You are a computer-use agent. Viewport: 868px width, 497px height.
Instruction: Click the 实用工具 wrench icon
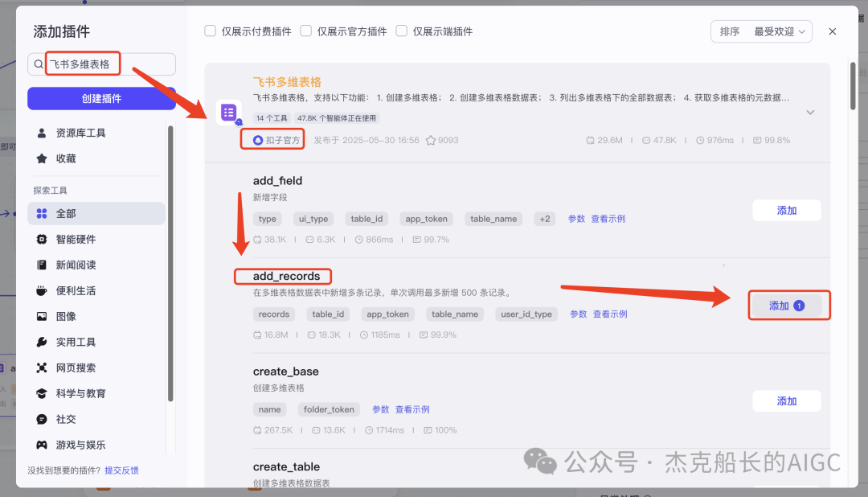(42, 342)
